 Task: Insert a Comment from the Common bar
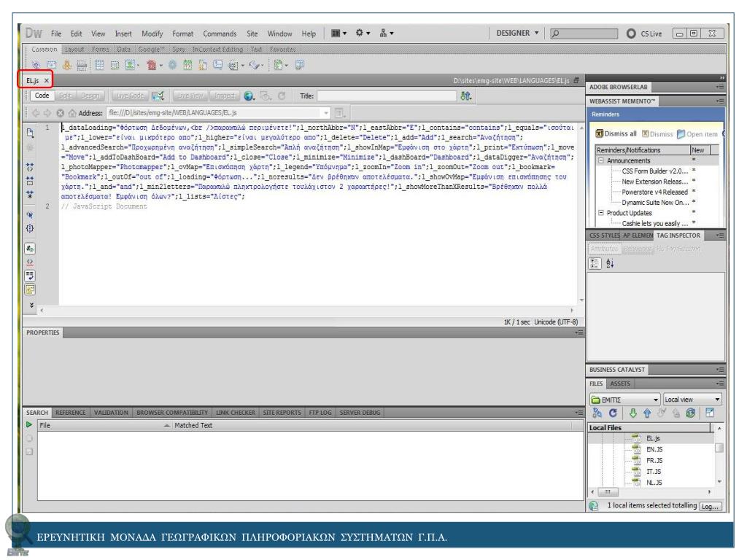(x=218, y=65)
